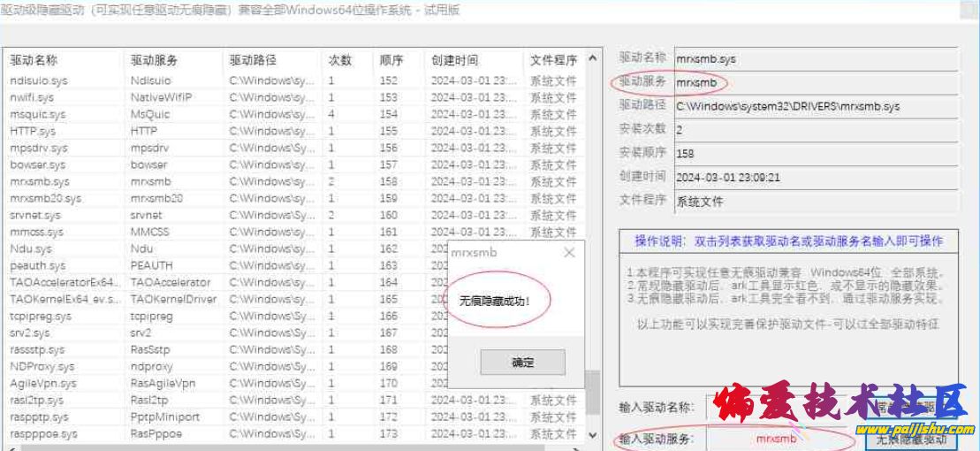980x451 pixels.
Task: Sort by the 驱动服务 column header
Action: click(x=155, y=60)
